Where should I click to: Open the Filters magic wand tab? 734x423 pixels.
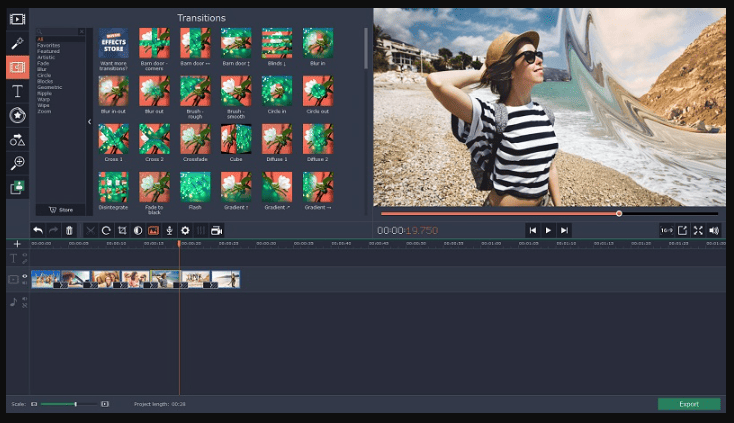[x=17, y=43]
